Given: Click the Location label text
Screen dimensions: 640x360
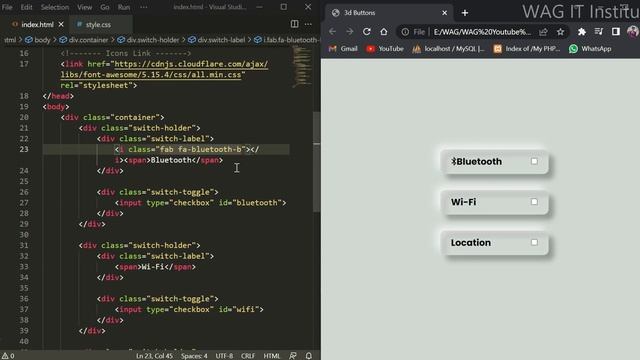Looking at the screenshot, I should tap(471, 242).
